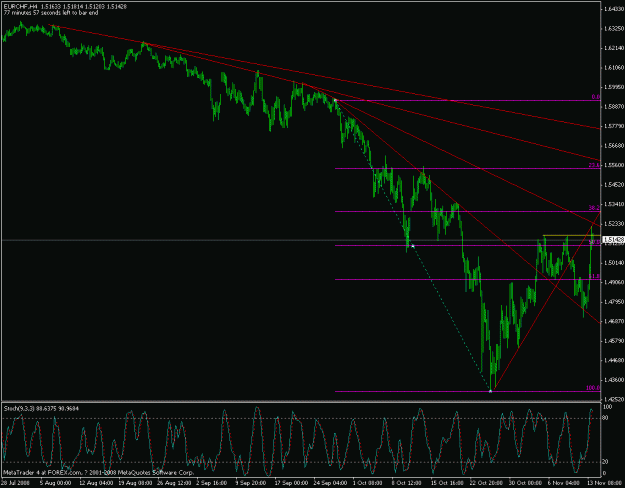The image size is (625, 488).
Task: Click the '9 Sep 20:00' time label
Action: pos(251,483)
